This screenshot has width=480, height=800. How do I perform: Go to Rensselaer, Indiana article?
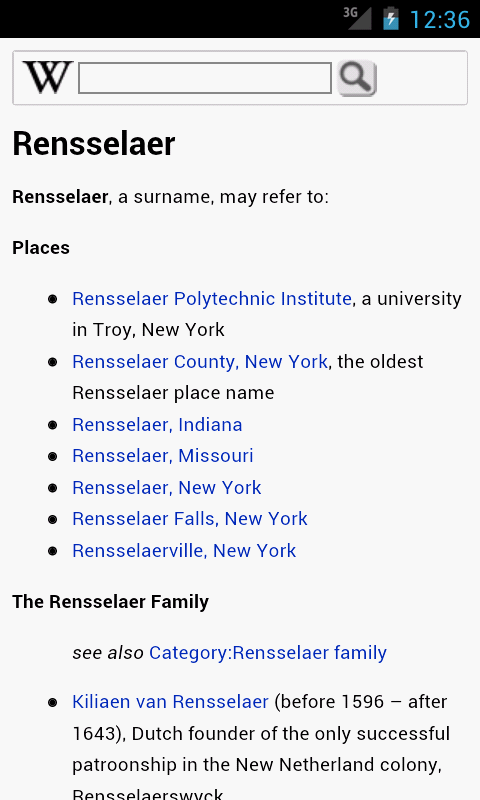(157, 424)
